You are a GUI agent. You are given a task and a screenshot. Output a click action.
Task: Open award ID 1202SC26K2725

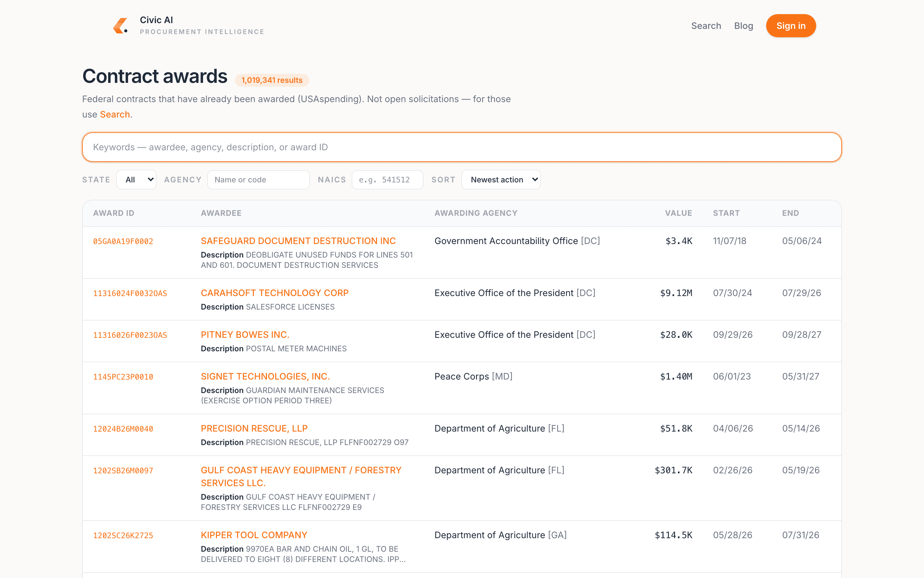123,536
